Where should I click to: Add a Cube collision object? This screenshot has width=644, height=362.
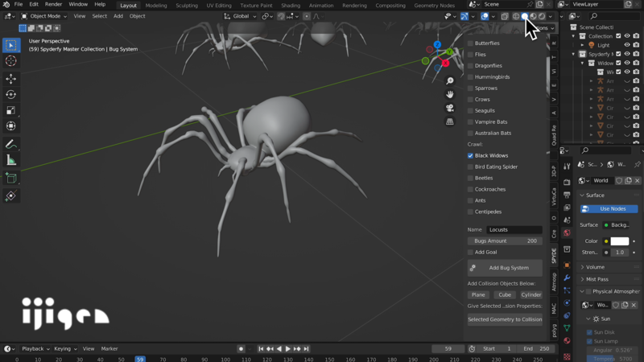point(505,295)
